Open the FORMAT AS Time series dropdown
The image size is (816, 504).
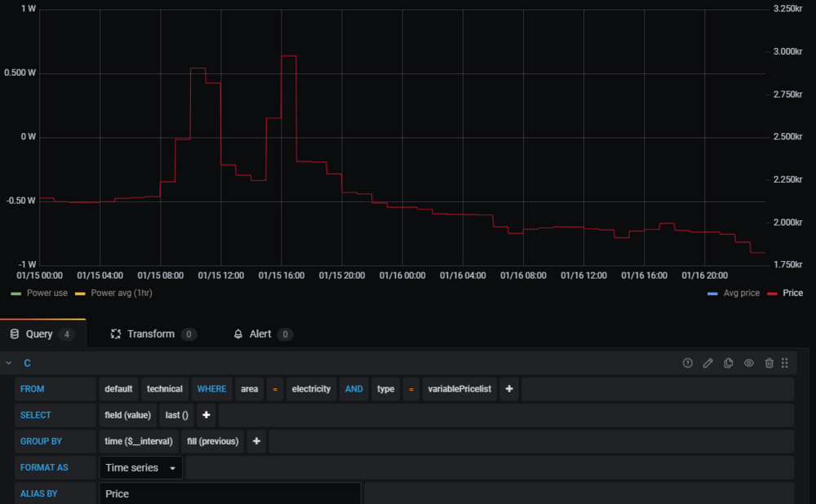pyautogui.click(x=140, y=468)
